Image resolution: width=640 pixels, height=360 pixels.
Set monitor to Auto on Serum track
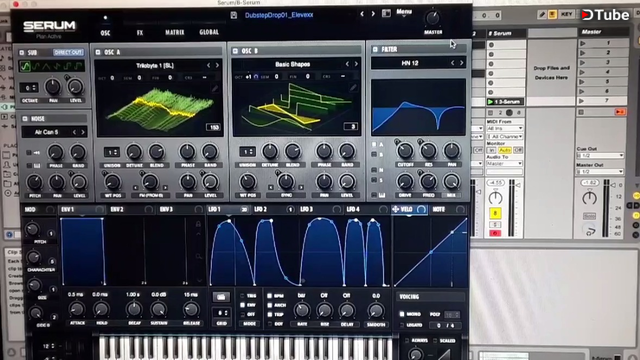pyautogui.click(x=505, y=150)
